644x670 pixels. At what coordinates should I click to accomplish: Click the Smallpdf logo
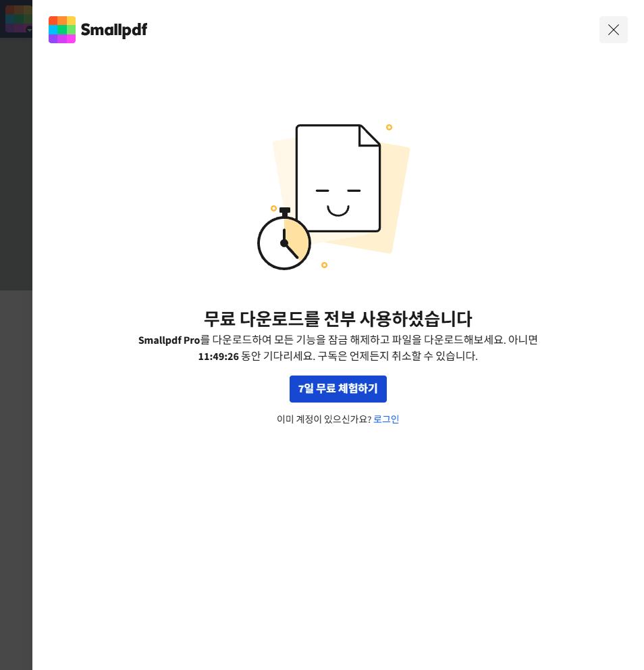(98, 30)
